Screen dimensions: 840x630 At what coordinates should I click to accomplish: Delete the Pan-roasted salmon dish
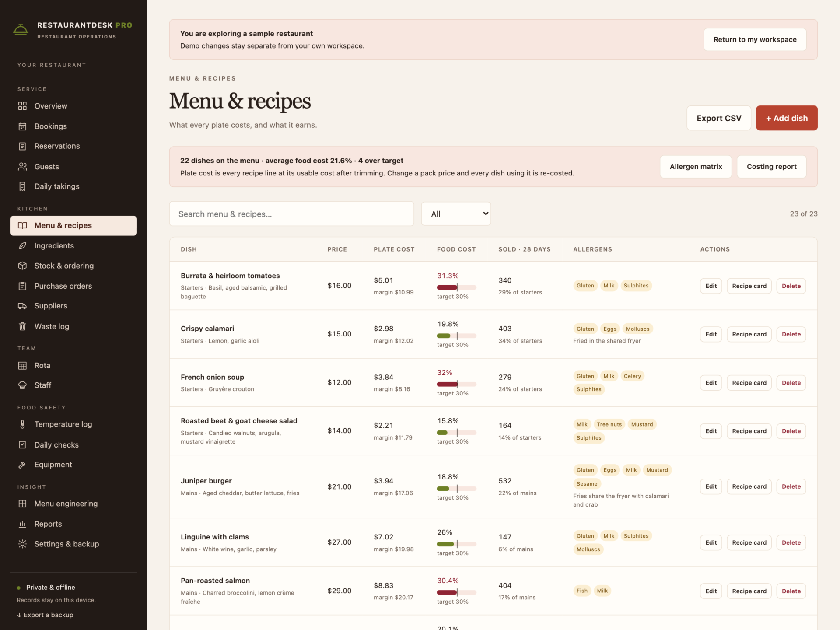(x=791, y=591)
